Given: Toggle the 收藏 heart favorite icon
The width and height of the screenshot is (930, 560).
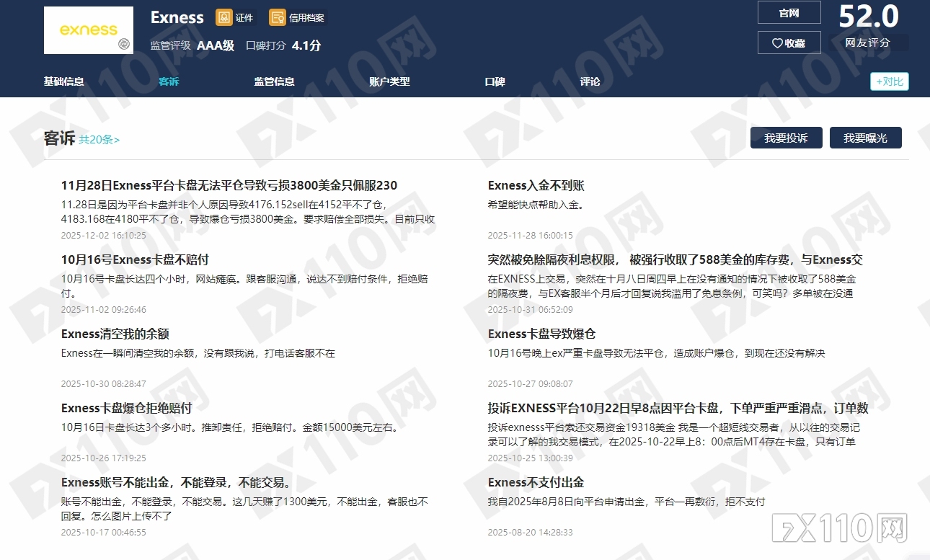Looking at the screenshot, I should pos(789,43).
